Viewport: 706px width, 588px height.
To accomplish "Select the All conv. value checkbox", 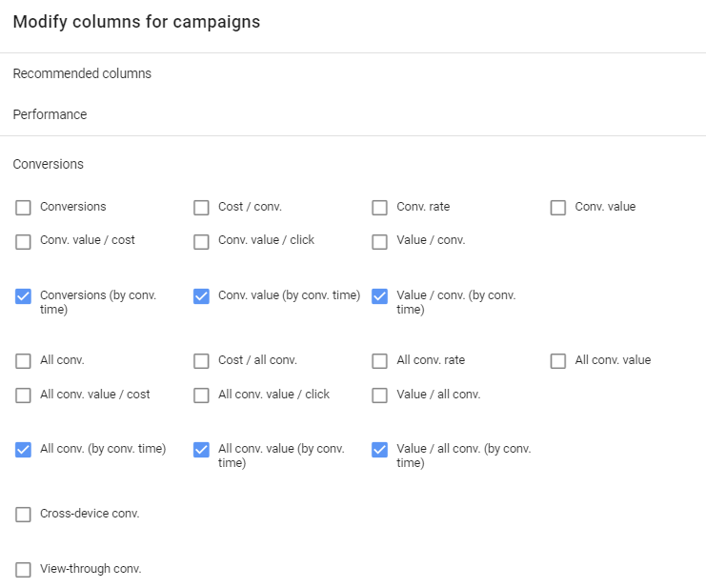I will (557, 361).
